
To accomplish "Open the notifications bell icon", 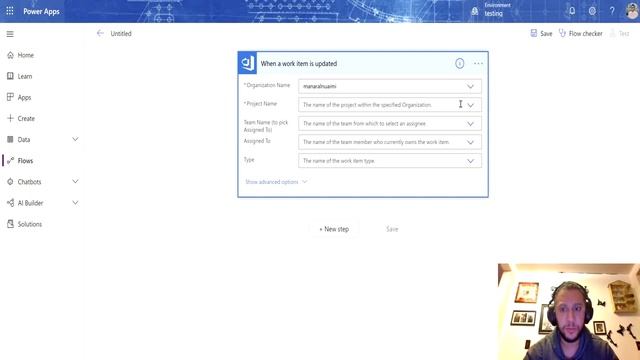I will pyautogui.click(x=572, y=11).
